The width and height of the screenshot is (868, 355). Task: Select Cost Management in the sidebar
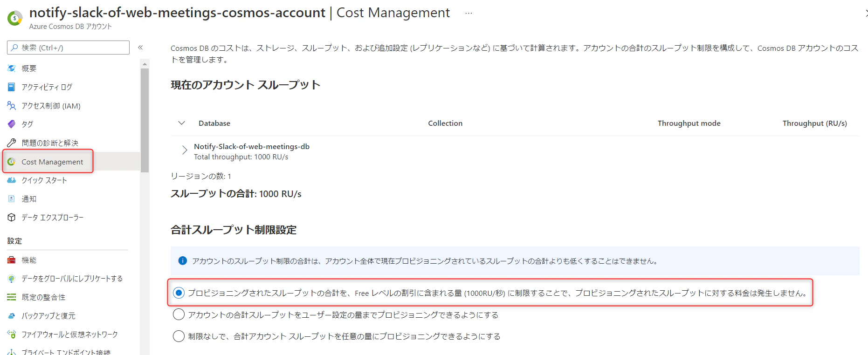[x=52, y=162]
